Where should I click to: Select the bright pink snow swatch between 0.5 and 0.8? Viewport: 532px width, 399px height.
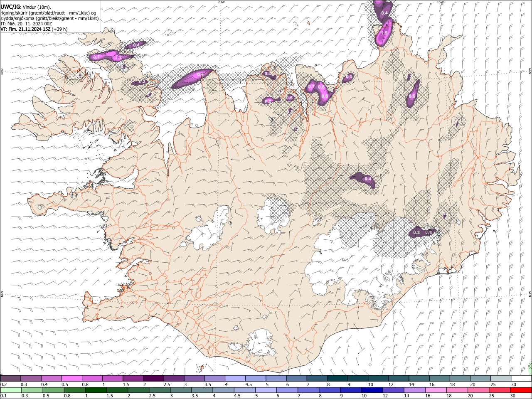(71, 379)
